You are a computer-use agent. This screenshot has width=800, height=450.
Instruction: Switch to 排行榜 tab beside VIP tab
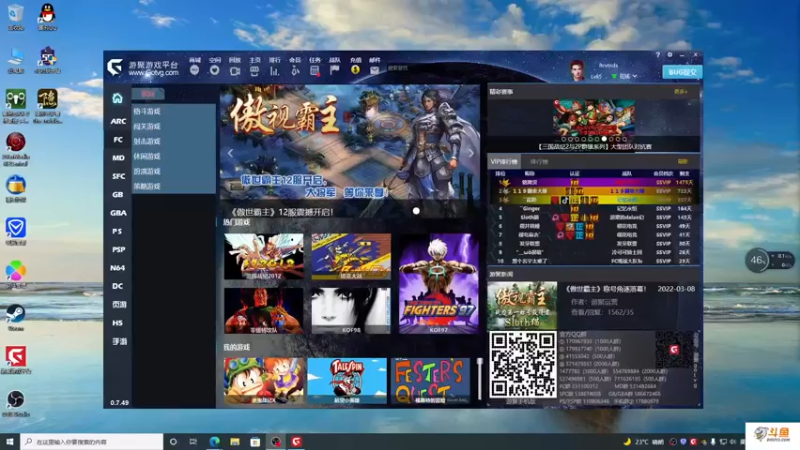539,161
